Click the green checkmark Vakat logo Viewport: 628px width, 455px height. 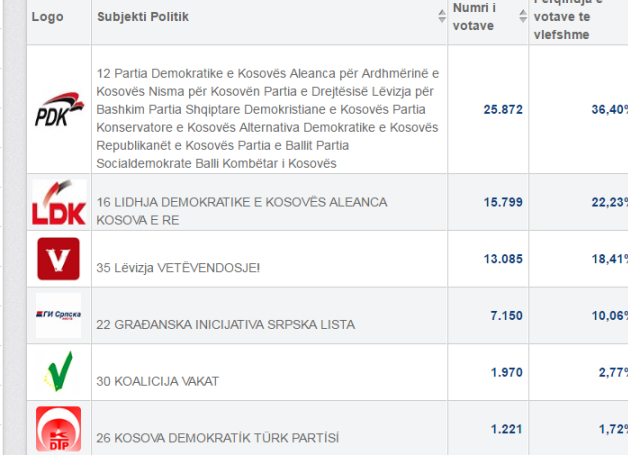pos(58,371)
